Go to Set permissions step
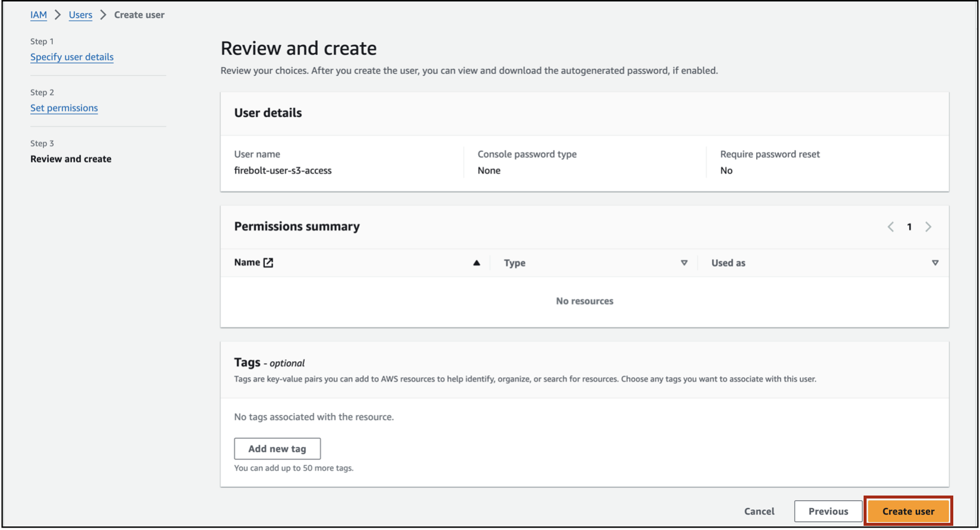This screenshot has width=980, height=530. click(64, 108)
